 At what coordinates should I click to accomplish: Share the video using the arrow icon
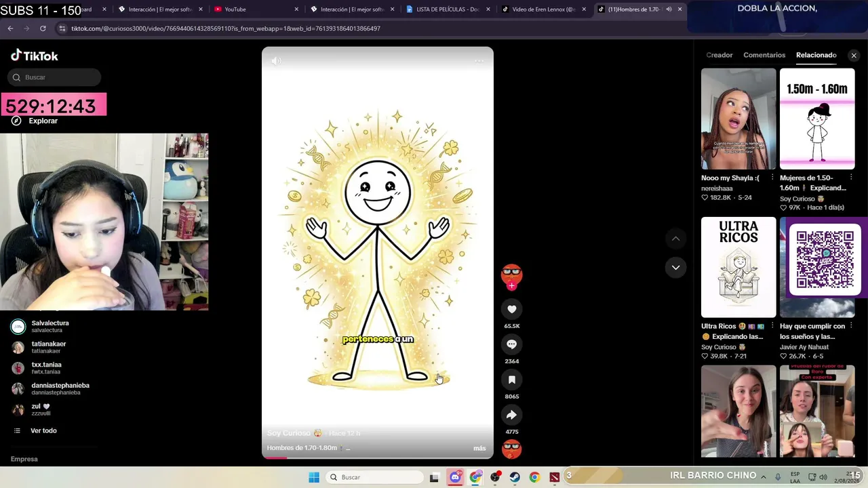pos(512,415)
